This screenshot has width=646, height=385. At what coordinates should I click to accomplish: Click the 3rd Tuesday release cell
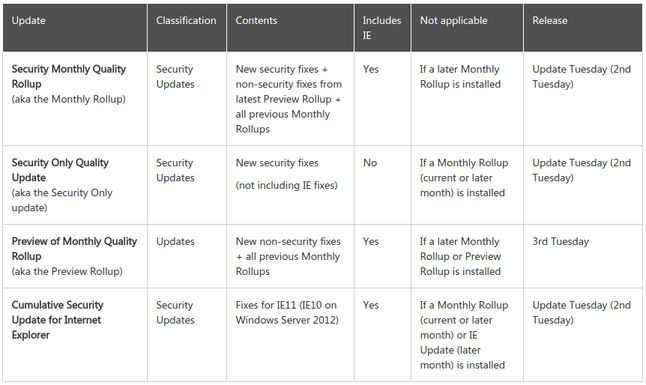(560, 242)
